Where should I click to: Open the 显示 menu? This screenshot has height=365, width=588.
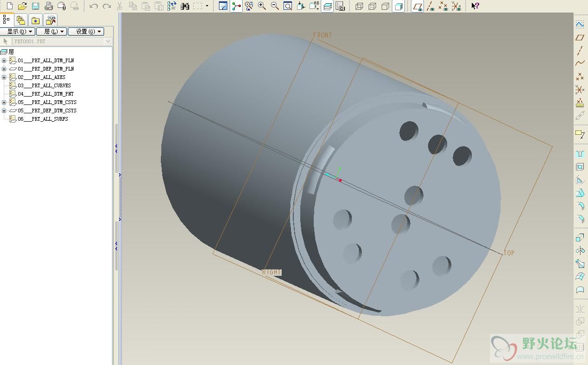17,32
